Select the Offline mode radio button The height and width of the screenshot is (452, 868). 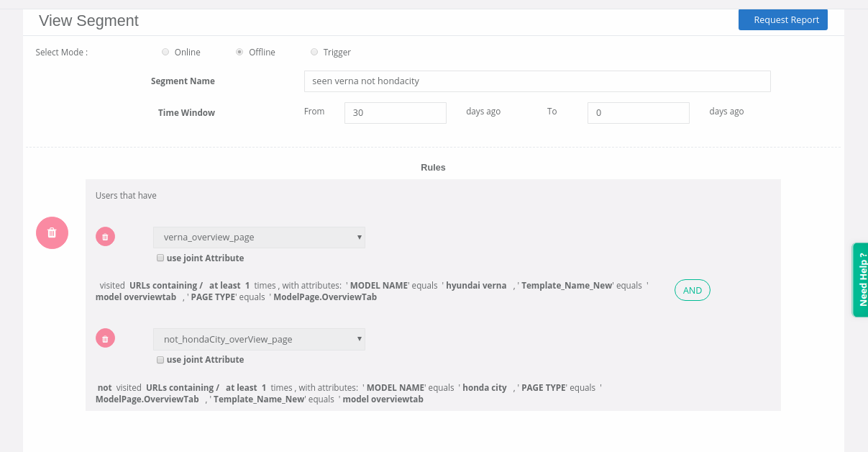(x=239, y=52)
